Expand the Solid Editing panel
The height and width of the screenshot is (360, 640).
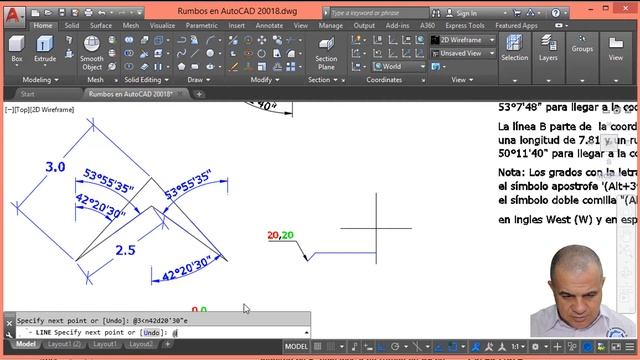click(x=146, y=80)
